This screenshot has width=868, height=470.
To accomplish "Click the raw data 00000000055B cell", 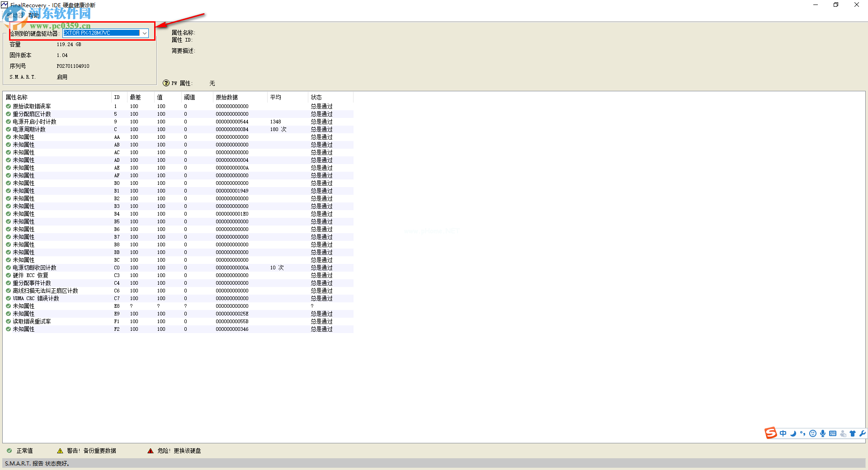I will click(x=232, y=322).
